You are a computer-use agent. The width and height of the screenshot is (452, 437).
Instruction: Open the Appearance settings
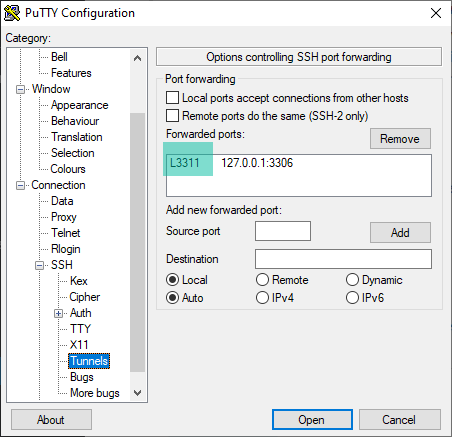(x=79, y=105)
